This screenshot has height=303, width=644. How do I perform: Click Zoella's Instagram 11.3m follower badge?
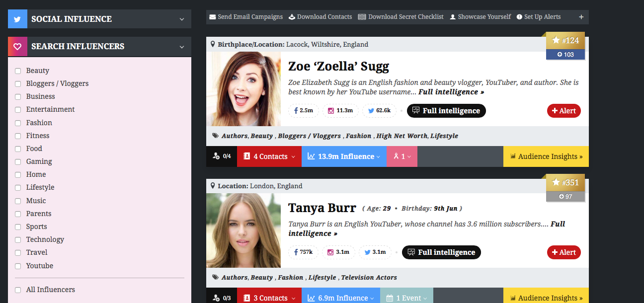tap(340, 110)
